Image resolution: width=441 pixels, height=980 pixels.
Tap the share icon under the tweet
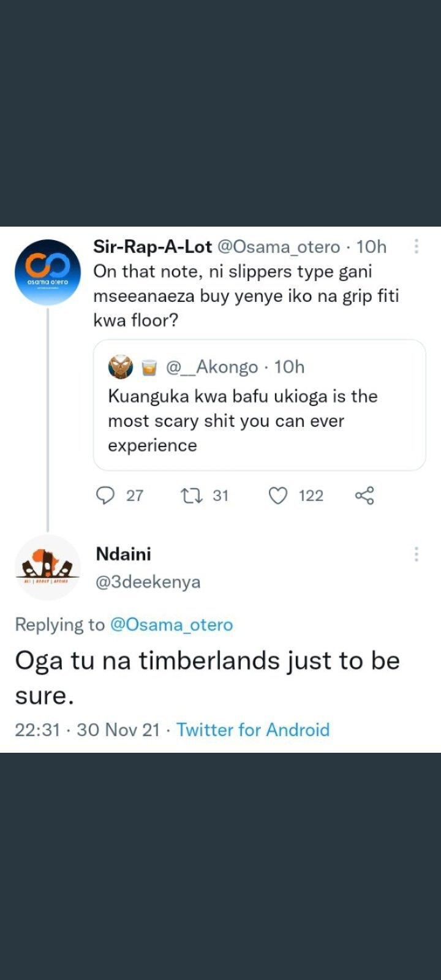point(364,495)
